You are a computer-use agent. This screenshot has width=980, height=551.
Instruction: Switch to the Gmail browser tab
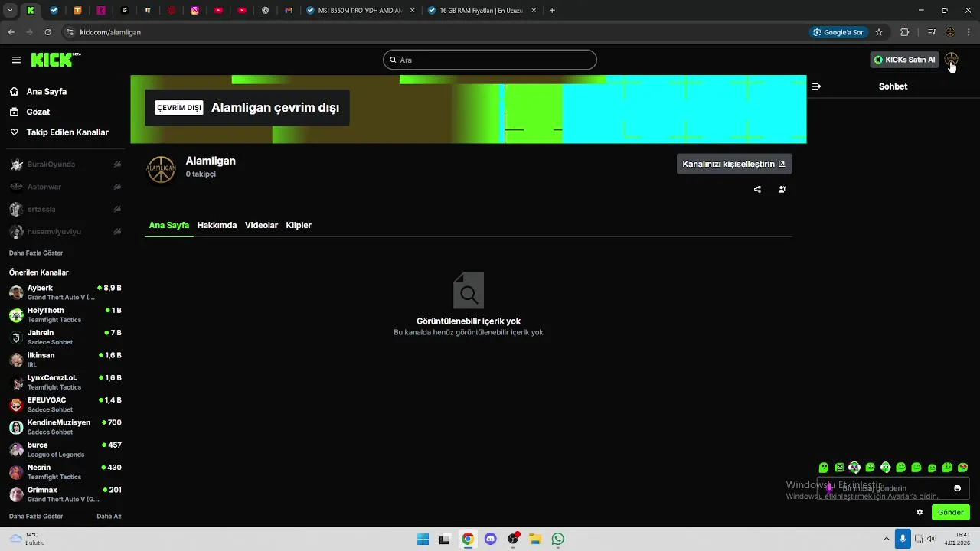click(289, 11)
